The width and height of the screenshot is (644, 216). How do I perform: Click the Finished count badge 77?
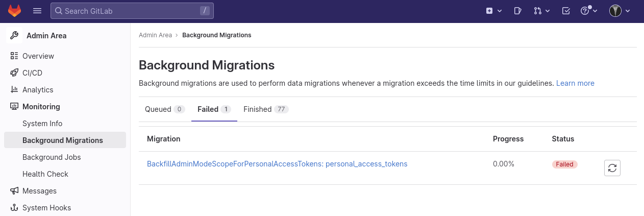(281, 109)
